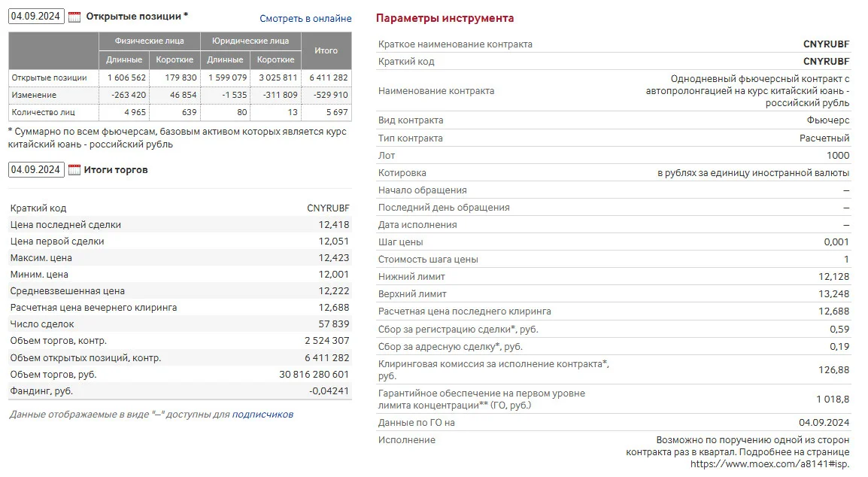
Task: Select the change value -263 420
Action: pos(129,95)
